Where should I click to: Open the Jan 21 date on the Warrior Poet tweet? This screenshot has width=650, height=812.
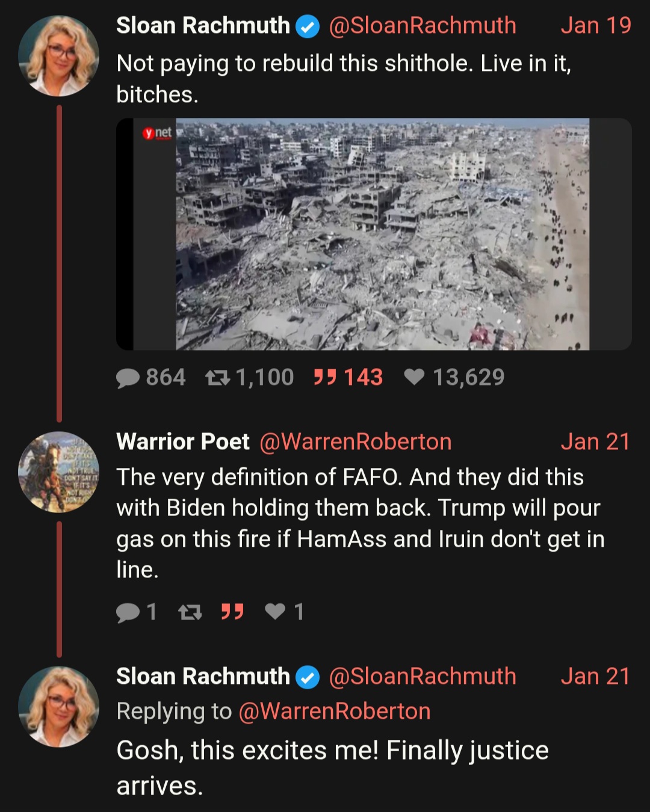click(x=595, y=442)
